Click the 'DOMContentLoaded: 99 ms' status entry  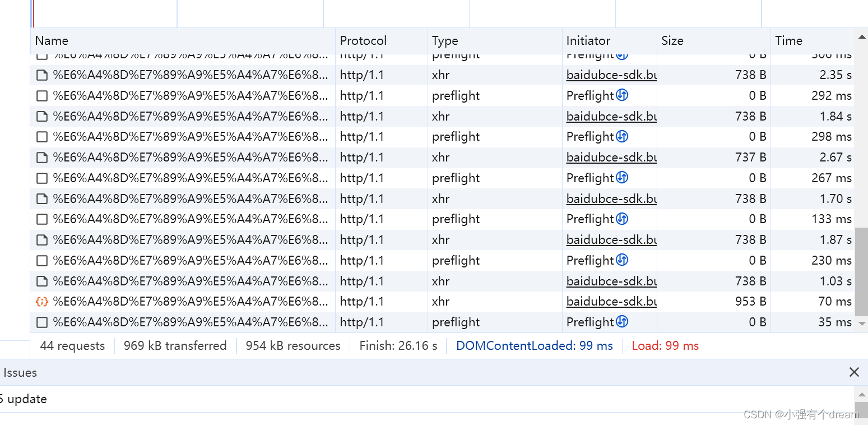tap(535, 346)
